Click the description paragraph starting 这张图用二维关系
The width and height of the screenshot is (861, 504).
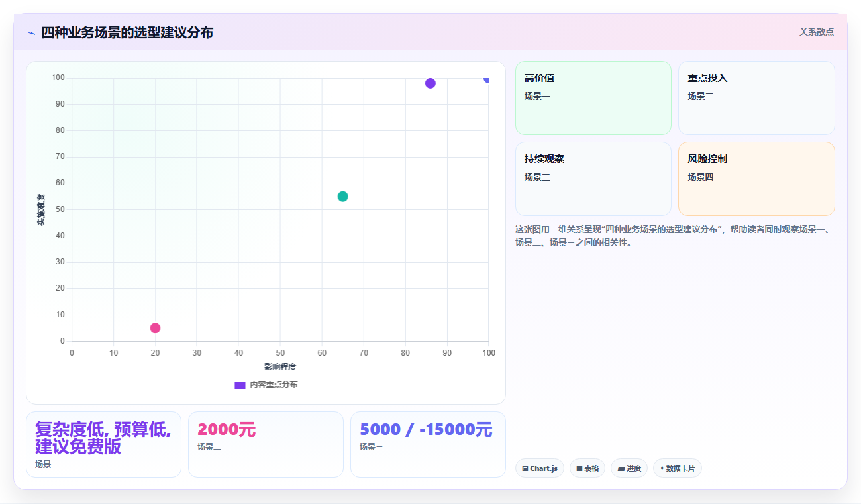point(674,236)
